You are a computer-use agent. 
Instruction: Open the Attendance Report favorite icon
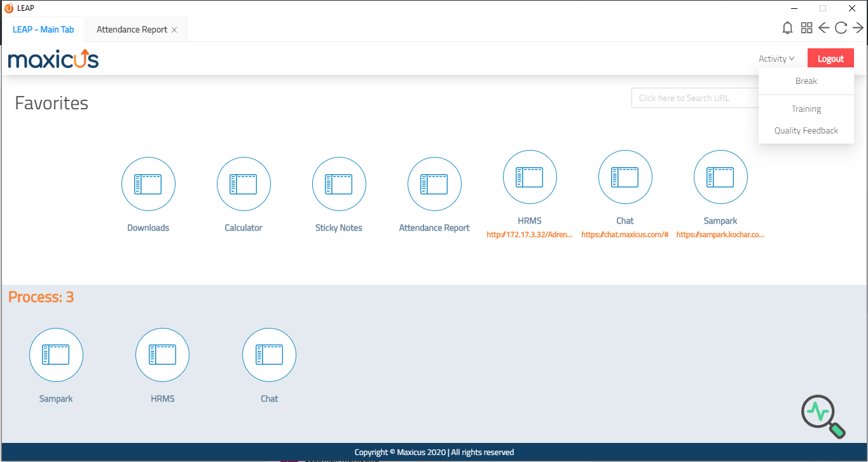(434, 184)
